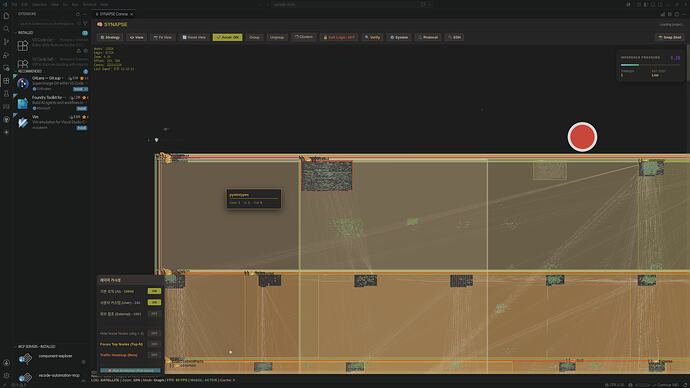Click the filter extensions funnel icon

pos(85,23)
